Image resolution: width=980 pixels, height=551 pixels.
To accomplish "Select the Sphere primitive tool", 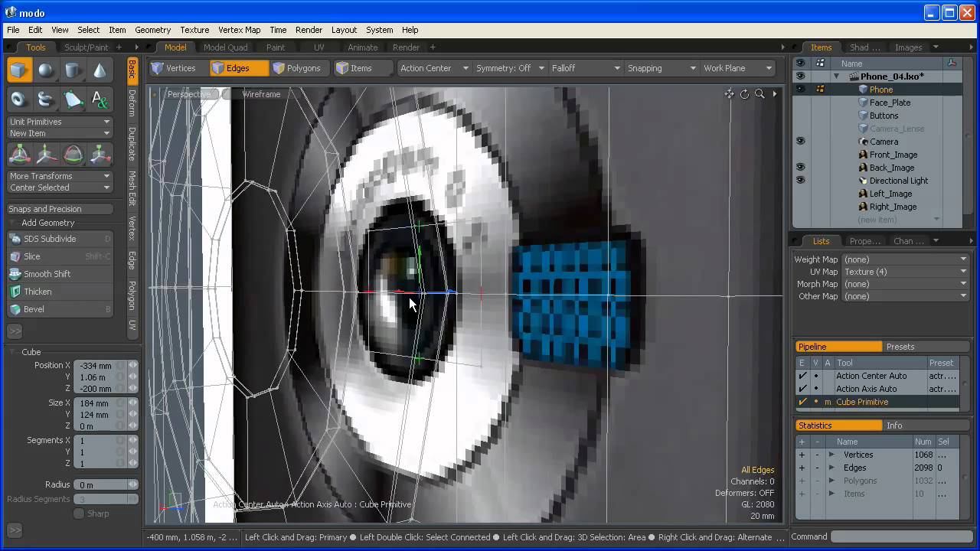I will click(47, 71).
